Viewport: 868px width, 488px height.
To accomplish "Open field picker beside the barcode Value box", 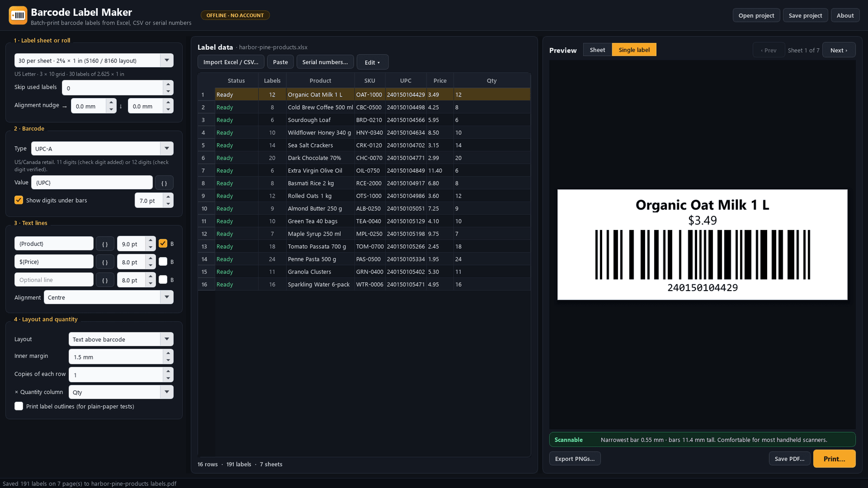I will pos(164,183).
